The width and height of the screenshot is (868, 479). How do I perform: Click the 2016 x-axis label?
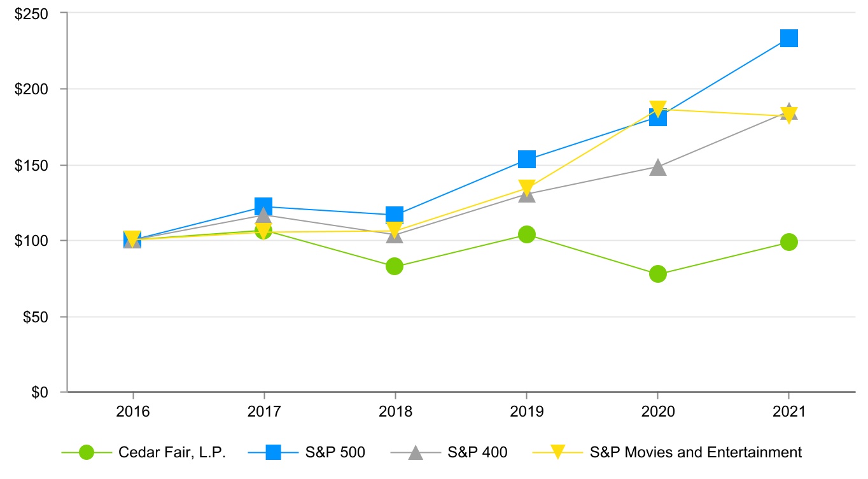[132, 412]
